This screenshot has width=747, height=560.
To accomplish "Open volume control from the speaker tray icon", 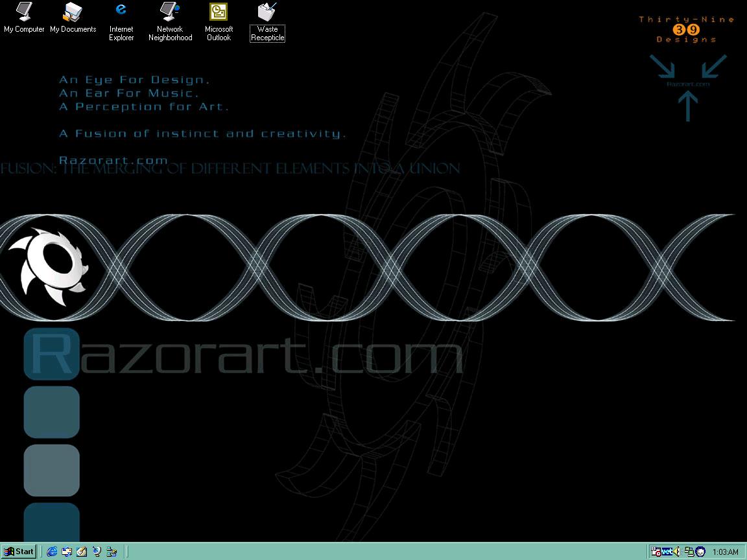I will [x=677, y=552].
